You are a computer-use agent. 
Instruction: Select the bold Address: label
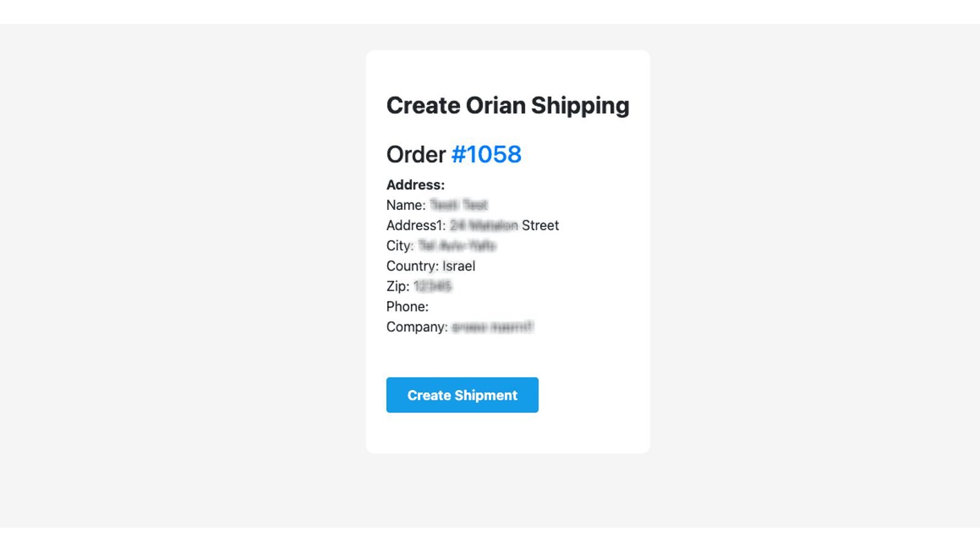click(x=415, y=185)
